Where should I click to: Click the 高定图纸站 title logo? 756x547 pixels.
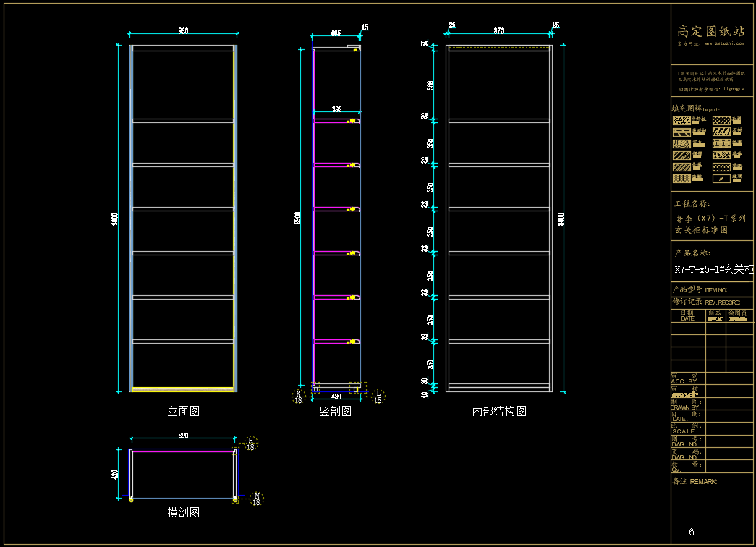pyautogui.click(x=710, y=31)
